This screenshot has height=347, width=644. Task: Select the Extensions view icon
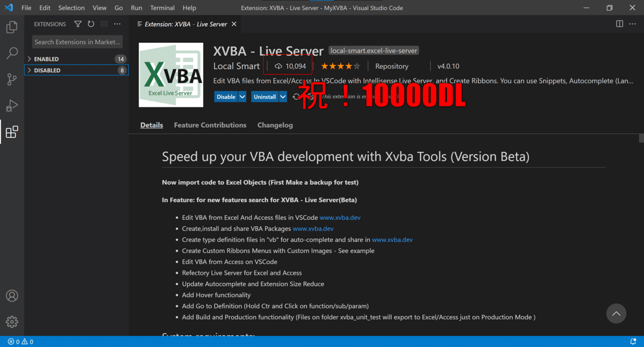(x=12, y=132)
